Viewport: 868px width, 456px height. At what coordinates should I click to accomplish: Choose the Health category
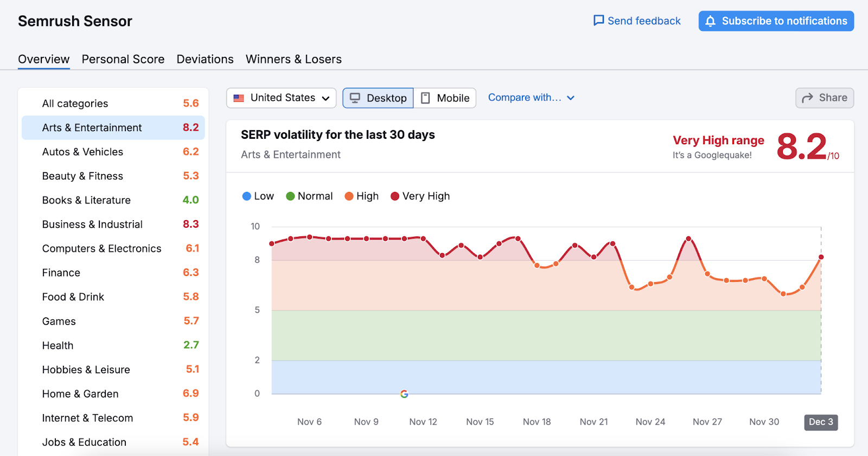click(58, 345)
